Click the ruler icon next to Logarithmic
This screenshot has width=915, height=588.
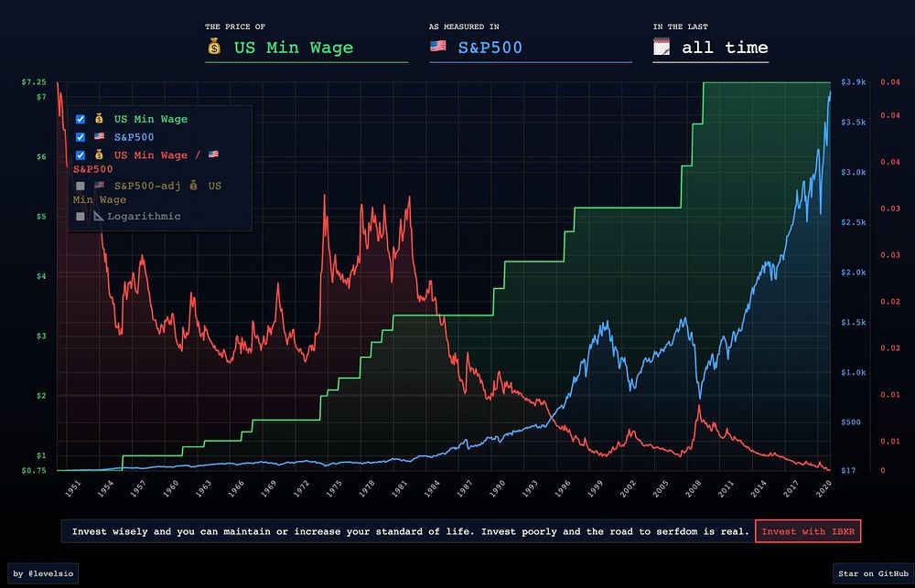99,216
